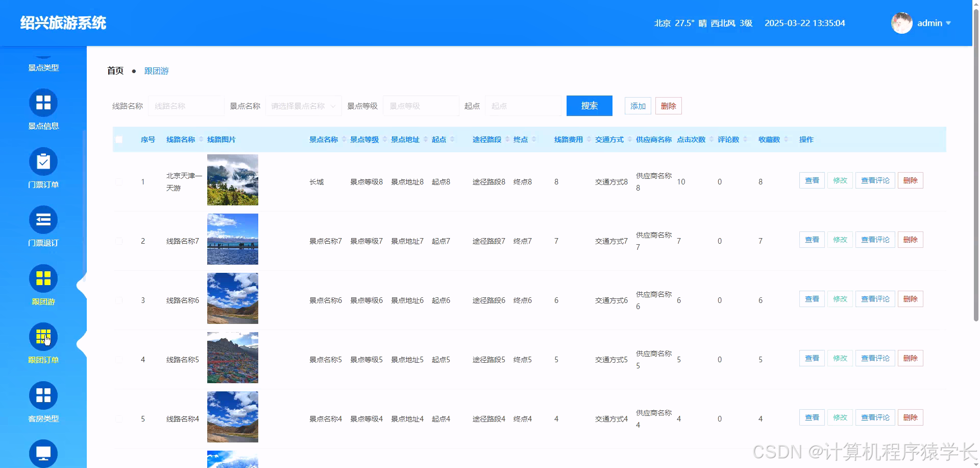The width and height of the screenshot is (980, 468).
Task: Open the 线路名称5 prayer flags image
Action: (x=233, y=358)
